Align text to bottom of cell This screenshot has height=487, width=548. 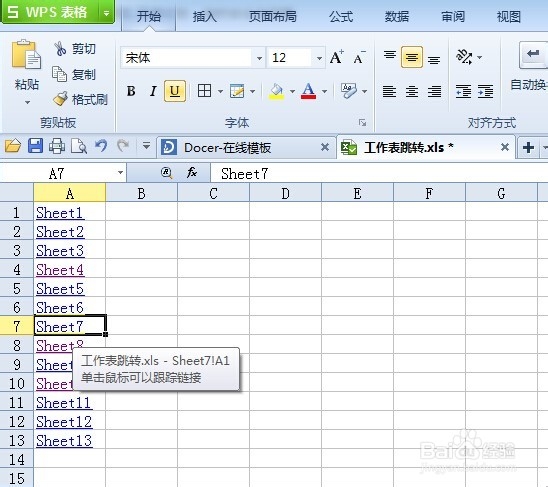pos(434,59)
